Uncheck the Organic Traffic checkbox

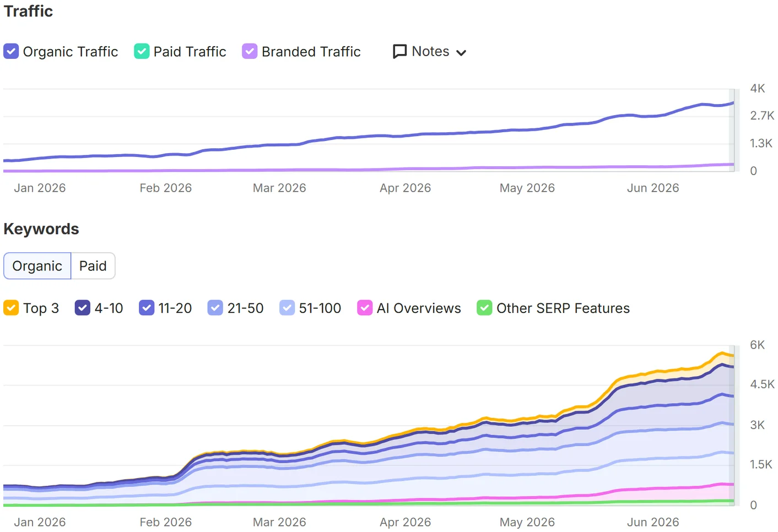click(11, 51)
